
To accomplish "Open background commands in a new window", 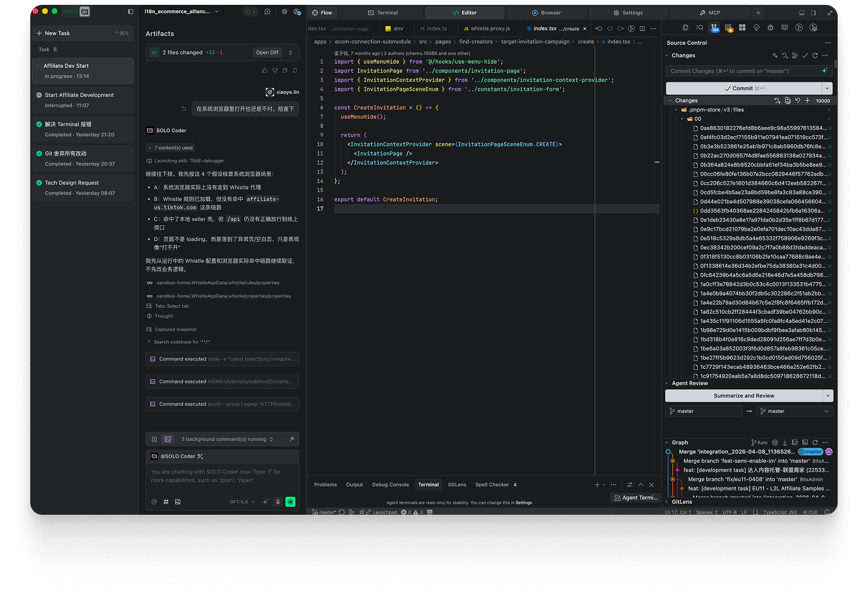I will (x=292, y=439).
